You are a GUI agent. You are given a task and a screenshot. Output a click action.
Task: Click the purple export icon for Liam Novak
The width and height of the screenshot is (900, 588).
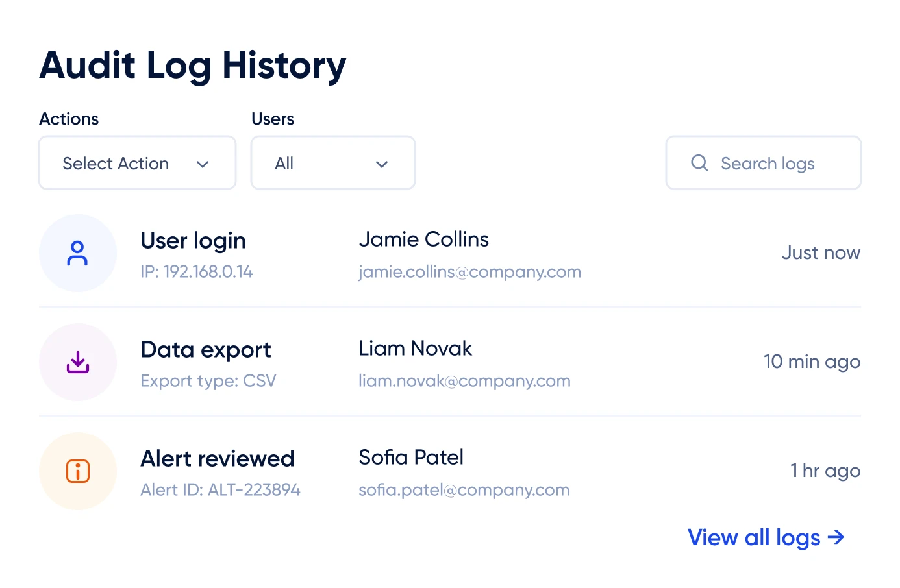[78, 362]
